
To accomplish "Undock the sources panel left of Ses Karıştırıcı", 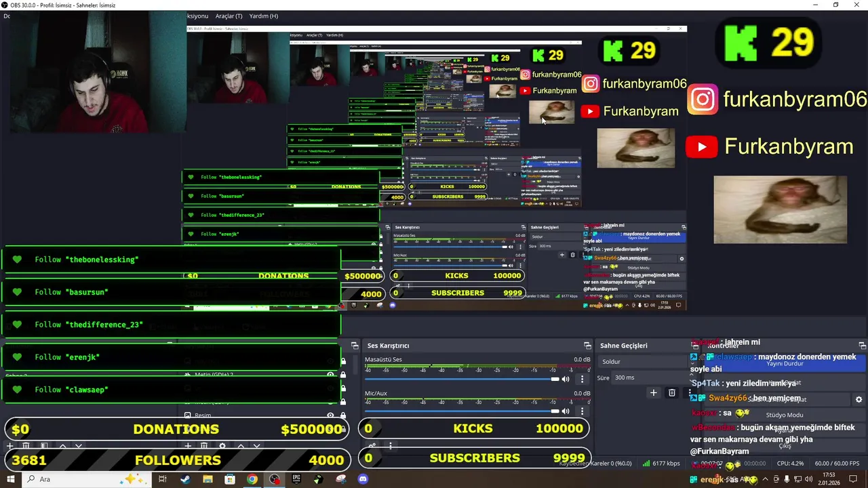I will (x=355, y=346).
